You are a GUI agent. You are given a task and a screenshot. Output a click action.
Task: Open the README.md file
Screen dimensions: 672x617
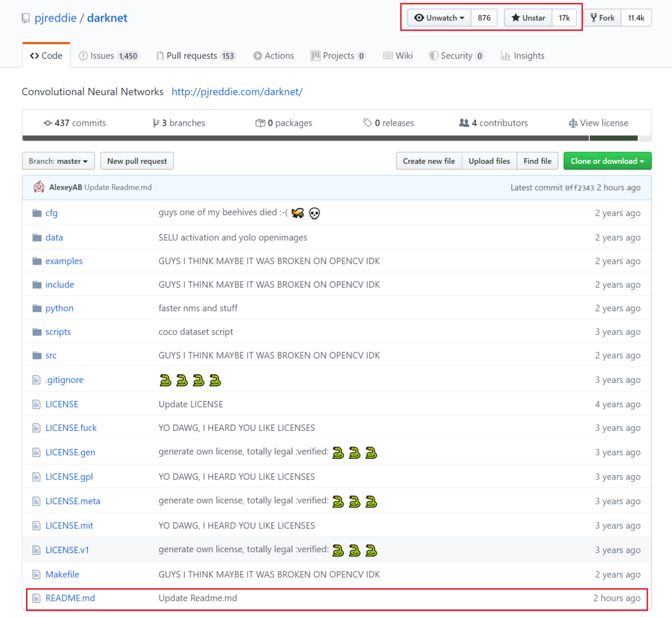pyautogui.click(x=70, y=598)
